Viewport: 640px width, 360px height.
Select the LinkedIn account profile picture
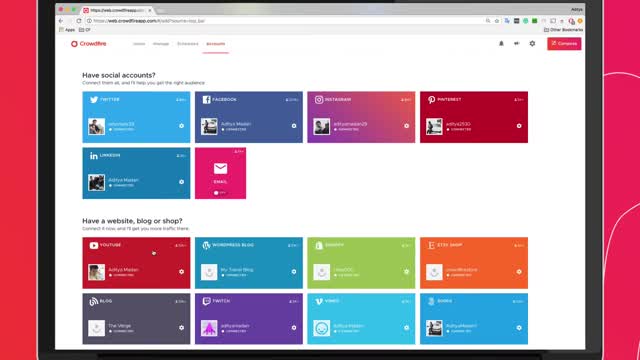tap(97, 182)
